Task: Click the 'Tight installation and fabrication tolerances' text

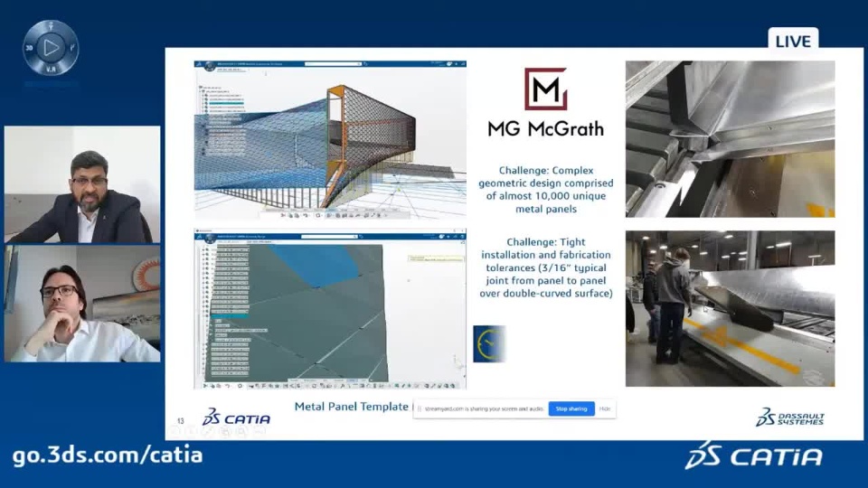Action: (x=546, y=267)
